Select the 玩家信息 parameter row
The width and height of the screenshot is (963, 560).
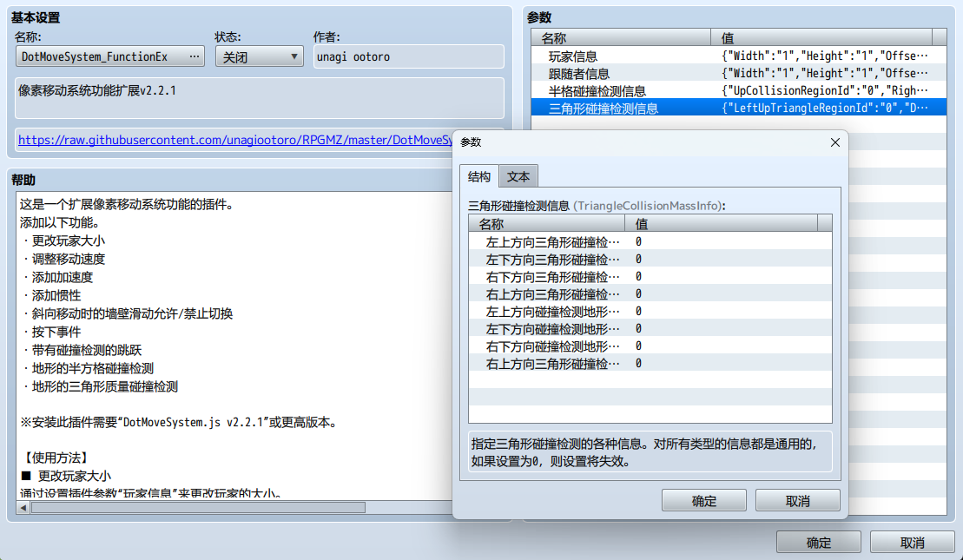click(x=738, y=56)
